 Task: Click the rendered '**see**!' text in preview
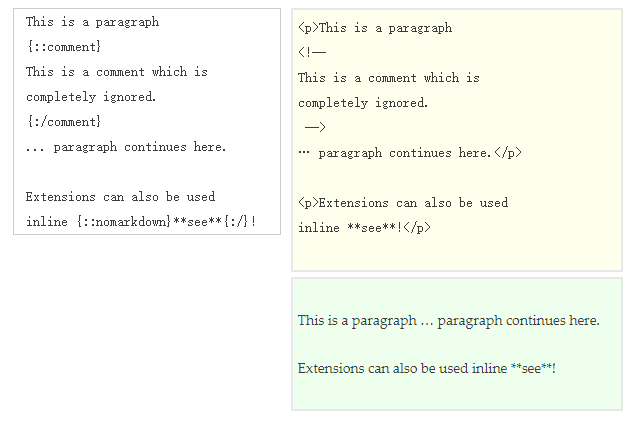533,368
